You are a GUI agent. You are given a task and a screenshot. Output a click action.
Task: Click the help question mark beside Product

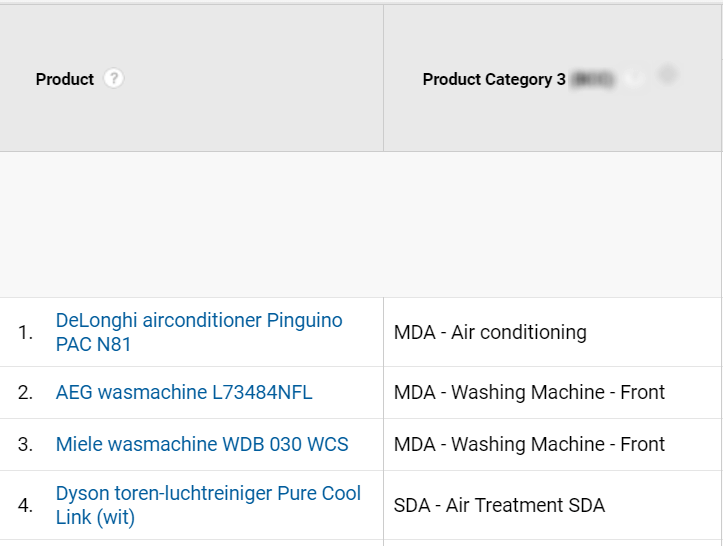tap(113, 78)
